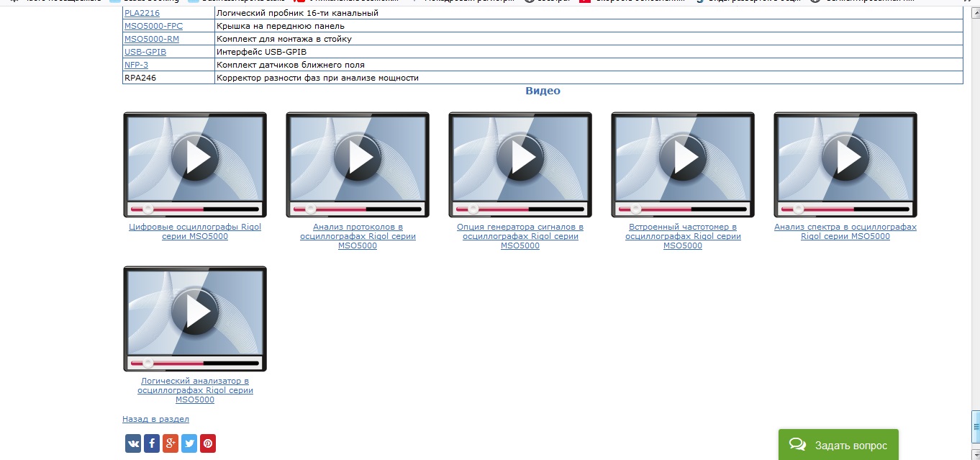The image size is (980, 460).
Task: Share the page on Facebook
Action: (x=152, y=443)
